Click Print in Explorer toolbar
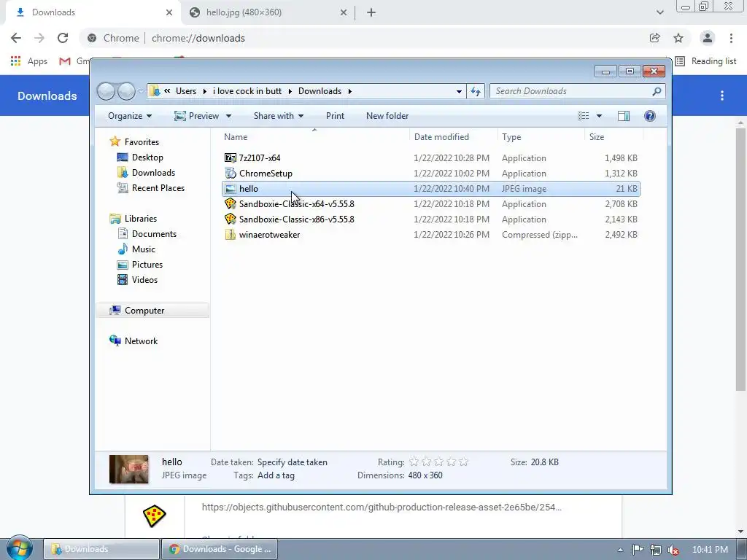 336,116
